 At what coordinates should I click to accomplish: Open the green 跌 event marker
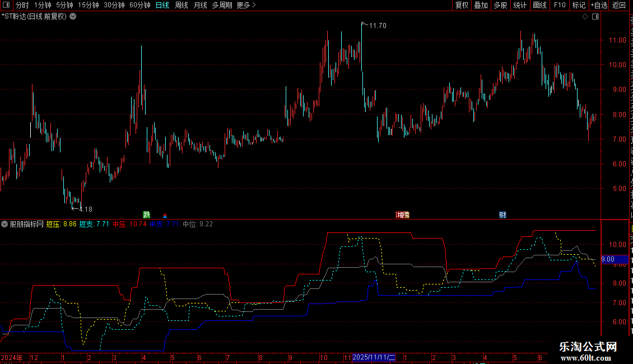pos(147,214)
